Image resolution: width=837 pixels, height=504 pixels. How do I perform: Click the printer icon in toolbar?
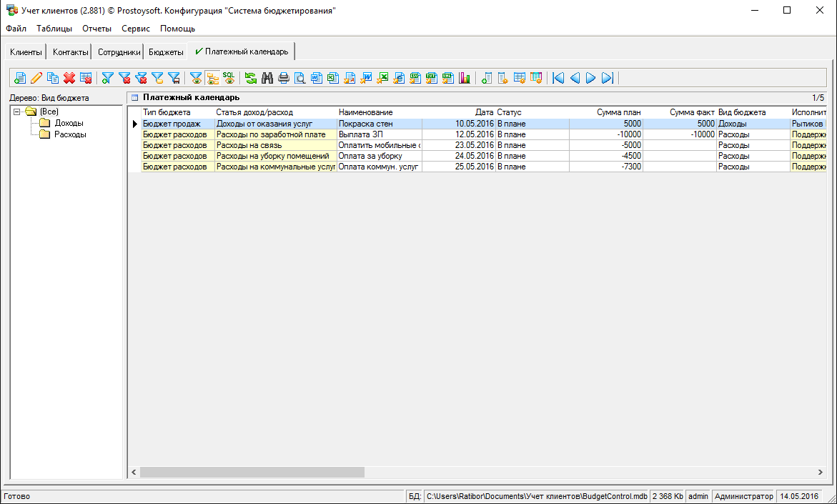284,78
